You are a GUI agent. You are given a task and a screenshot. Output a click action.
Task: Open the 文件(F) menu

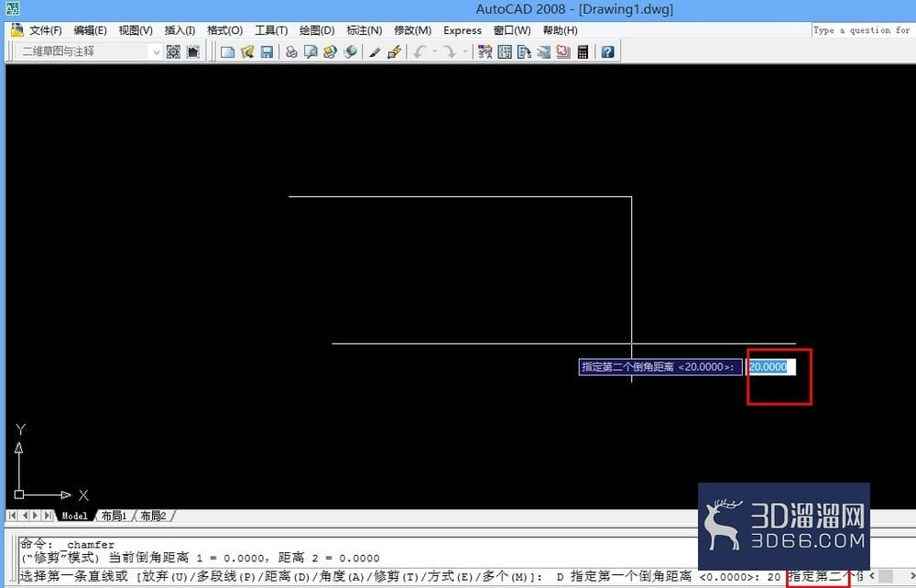[46, 30]
